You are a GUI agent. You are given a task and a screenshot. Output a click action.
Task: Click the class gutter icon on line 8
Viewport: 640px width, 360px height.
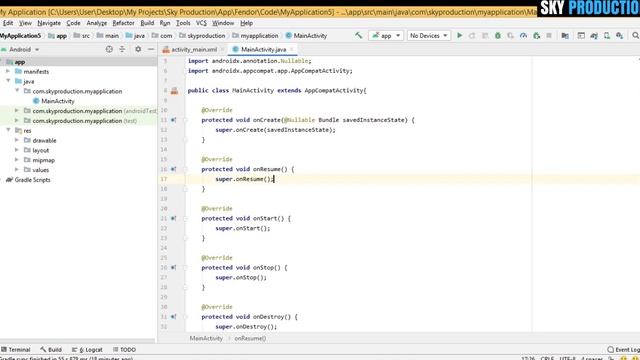[x=174, y=91]
